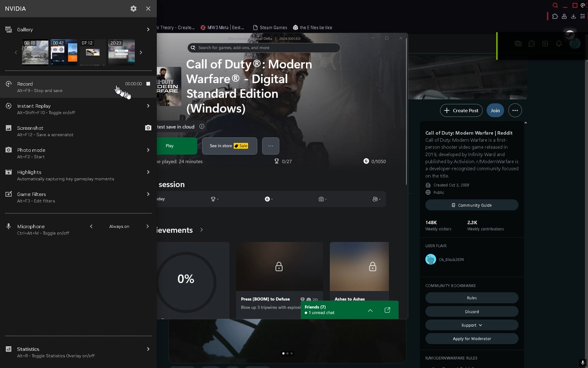This screenshot has height=368, width=588.
Task: Click the Screenshot camera icon
Action: (148, 128)
